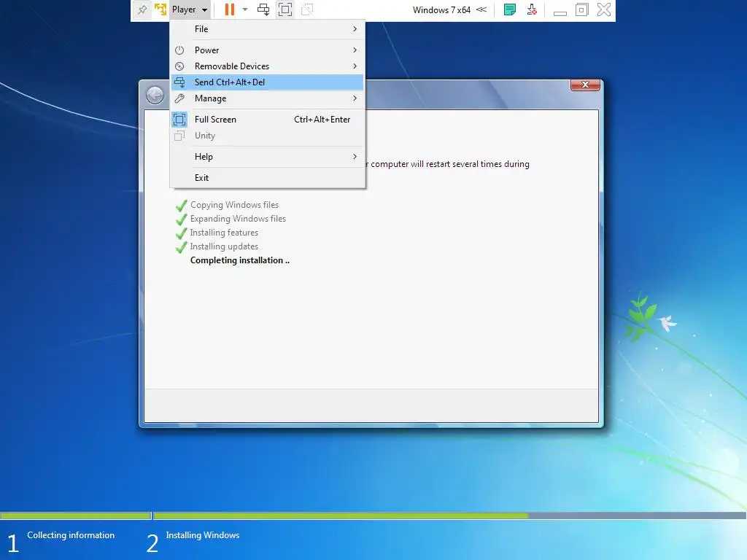Expand the Power submenu arrow
The height and width of the screenshot is (560, 747).
click(x=355, y=50)
